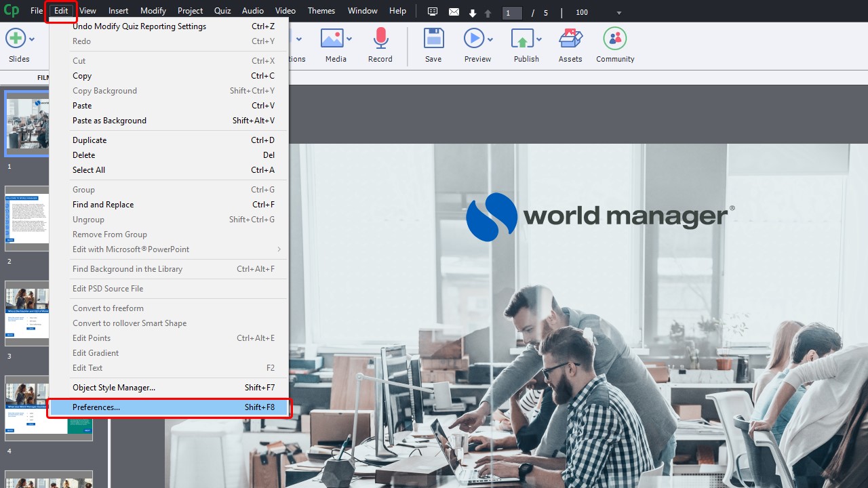Screen dimensions: 868x488
Task: Open Preferences from the Edit menu
Action: (x=170, y=407)
